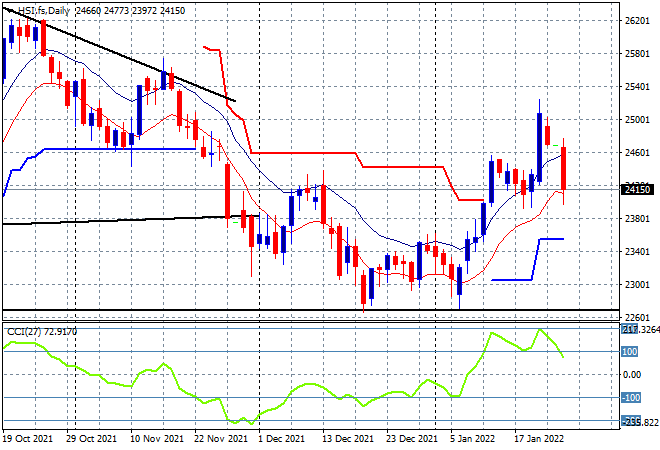Click the 13 Dec 2021 date label
Viewport: 660px width, 450px height.
(x=348, y=439)
